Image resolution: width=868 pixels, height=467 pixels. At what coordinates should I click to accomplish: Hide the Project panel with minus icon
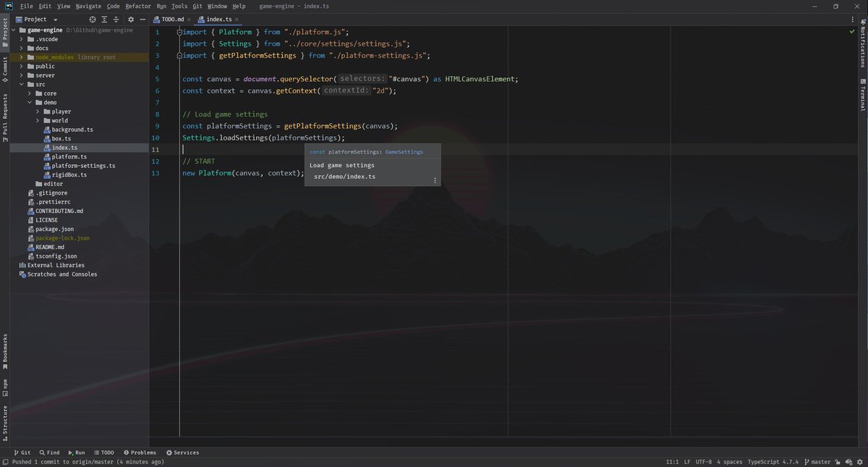pyautogui.click(x=142, y=20)
